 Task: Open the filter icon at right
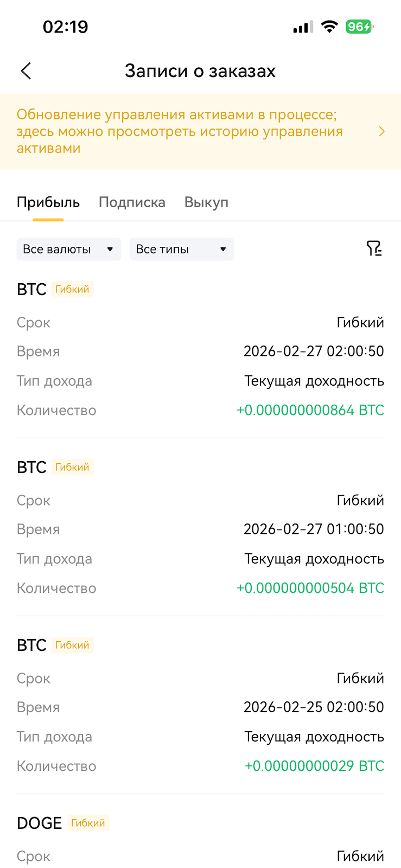tap(374, 248)
